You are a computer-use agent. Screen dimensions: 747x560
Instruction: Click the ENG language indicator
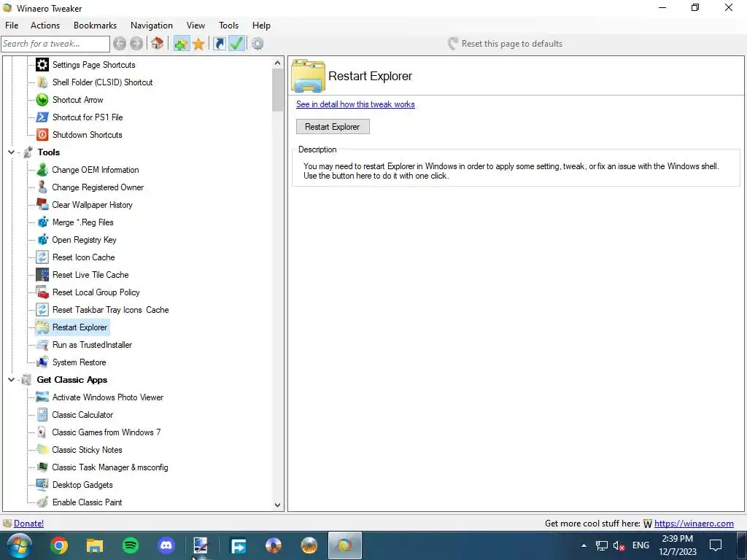click(x=640, y=545)
